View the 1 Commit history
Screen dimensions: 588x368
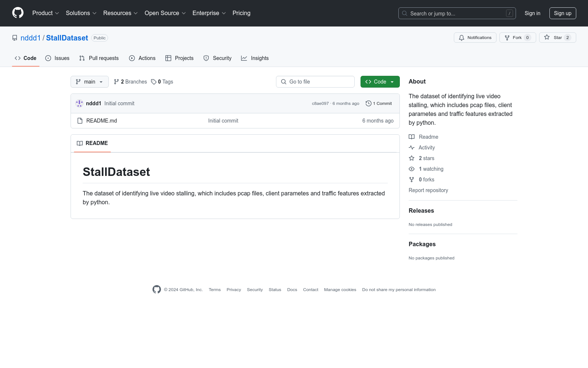coord(379,103)
